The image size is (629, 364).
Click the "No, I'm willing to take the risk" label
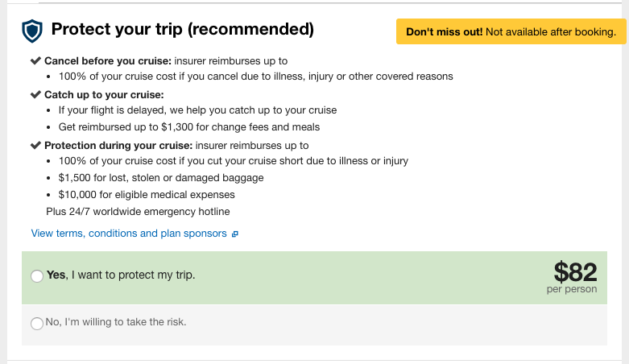point(116,322)
